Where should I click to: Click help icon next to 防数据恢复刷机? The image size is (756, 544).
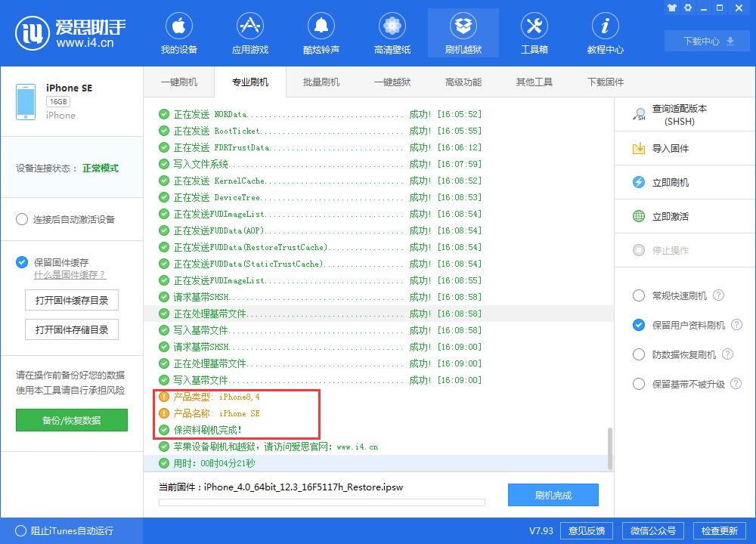(x=727, y=354)
